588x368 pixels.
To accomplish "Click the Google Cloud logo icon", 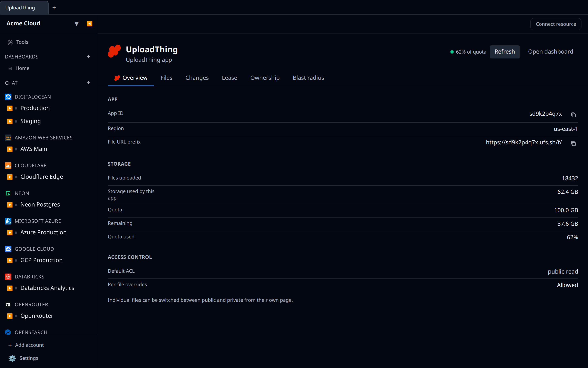I will click(8, 249).
